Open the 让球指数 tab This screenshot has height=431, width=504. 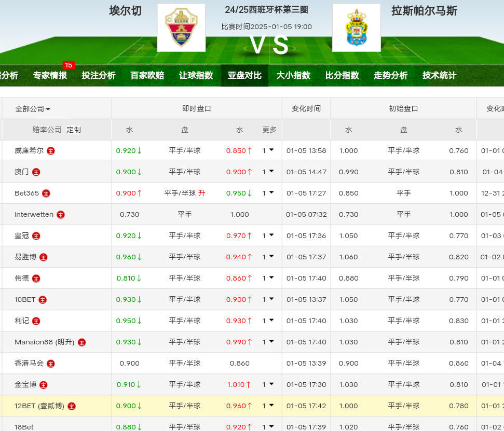[196, 76]
